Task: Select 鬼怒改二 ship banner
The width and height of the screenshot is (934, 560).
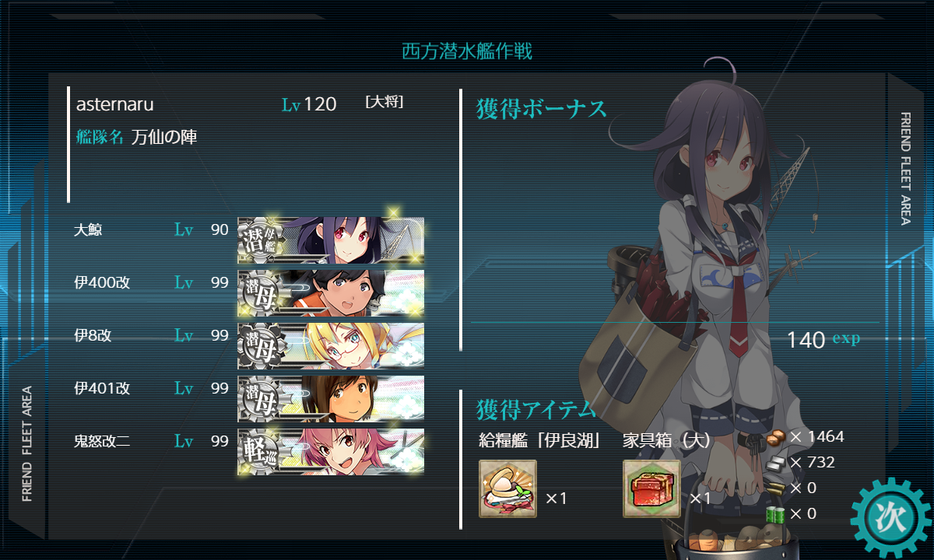Action: pos(332,451)
